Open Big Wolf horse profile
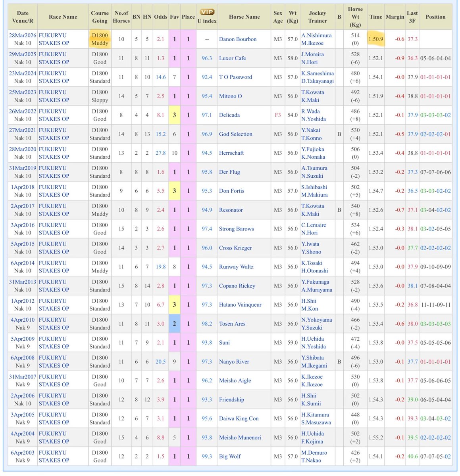 (x=230, y=457)
